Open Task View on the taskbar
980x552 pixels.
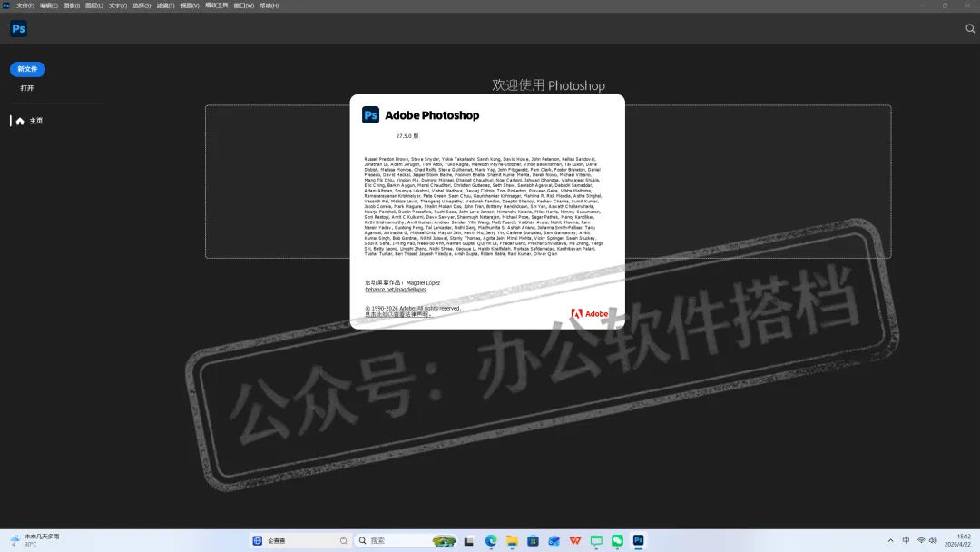[x=469, y=541]
